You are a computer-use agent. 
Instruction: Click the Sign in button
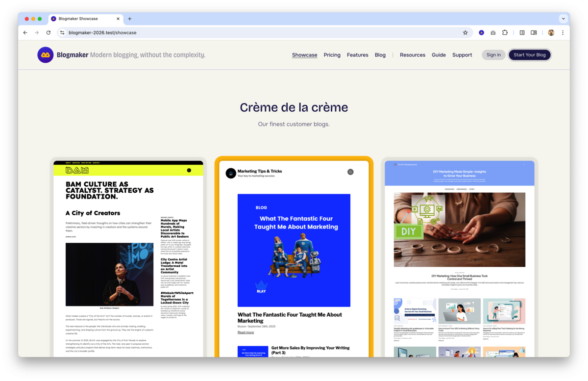(493, 55)
